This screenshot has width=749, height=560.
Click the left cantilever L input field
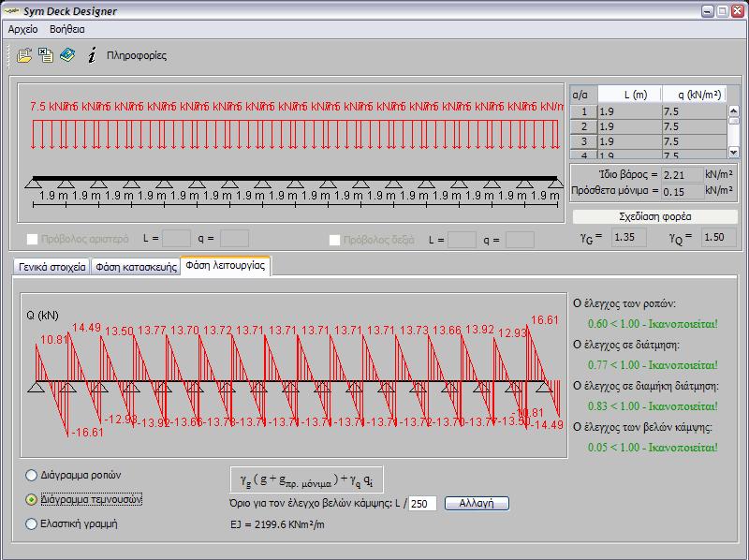pyautogui.click(x=176, y=239)
